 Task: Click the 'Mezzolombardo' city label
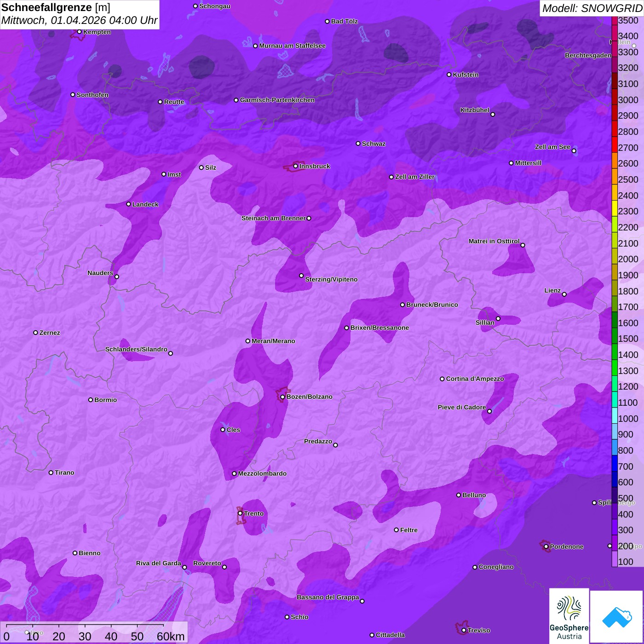click(x=262, y=473)
